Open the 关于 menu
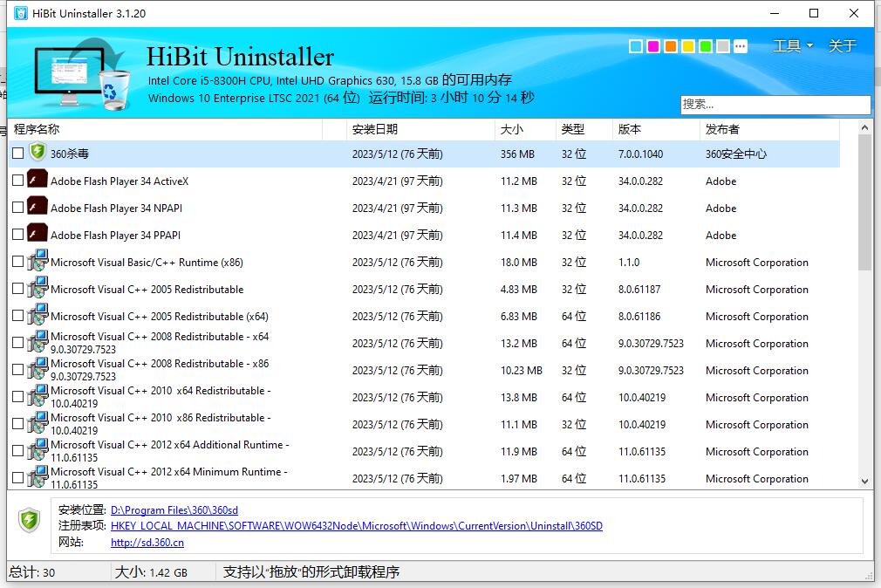This screenshot has height=588, width=881. [x=843, y=45]
